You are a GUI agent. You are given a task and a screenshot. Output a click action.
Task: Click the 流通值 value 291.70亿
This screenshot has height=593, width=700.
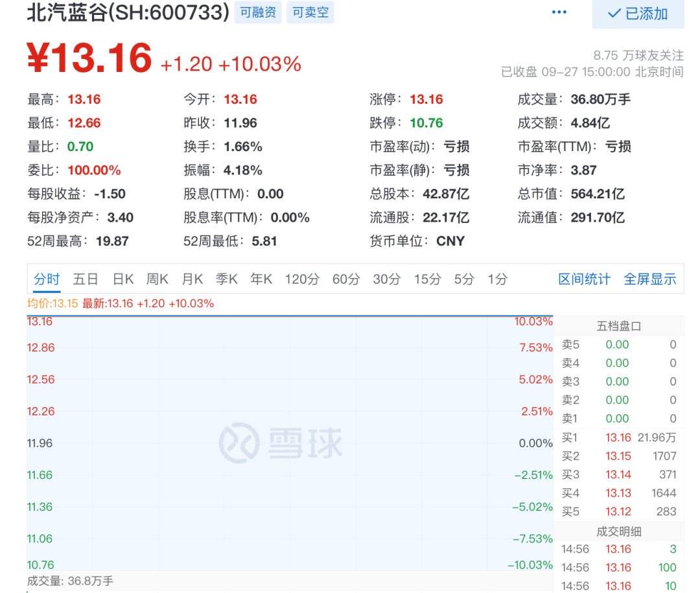point(598,218)
